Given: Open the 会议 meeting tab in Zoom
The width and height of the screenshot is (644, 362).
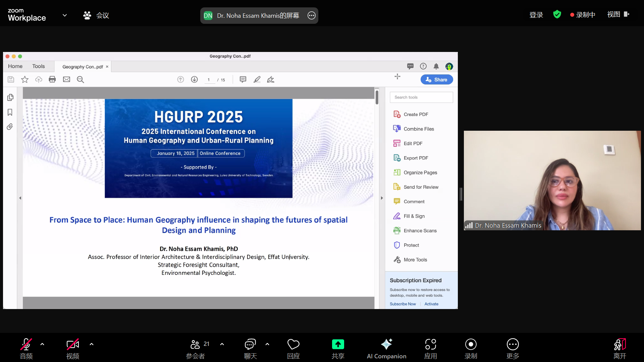Looking at the screenshot, I should point(96,15).
